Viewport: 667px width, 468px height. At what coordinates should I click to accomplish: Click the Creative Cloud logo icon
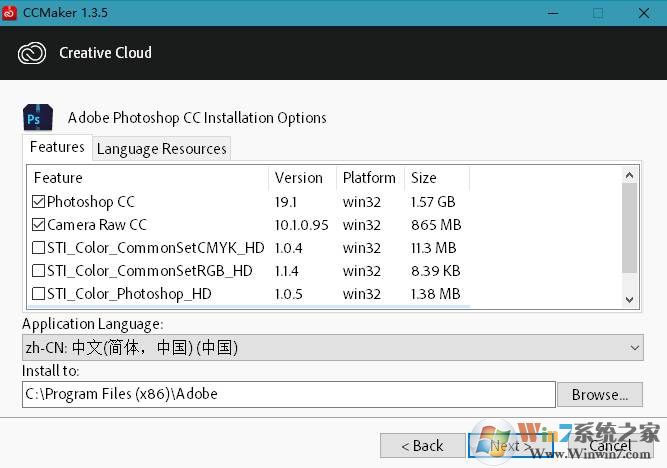click(x=33, y=53)
